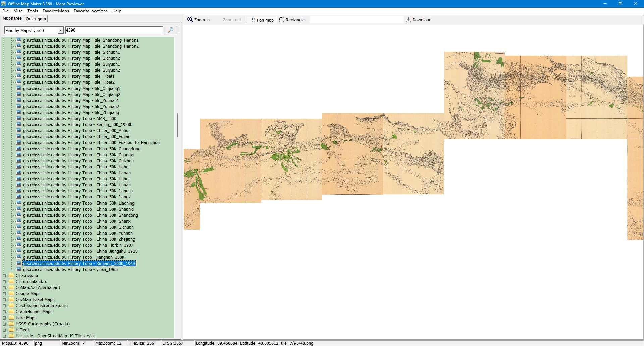Viewport: 644px width, 346px height.
Task: Click the Zoom in magnifier icon
Action: 190,20
